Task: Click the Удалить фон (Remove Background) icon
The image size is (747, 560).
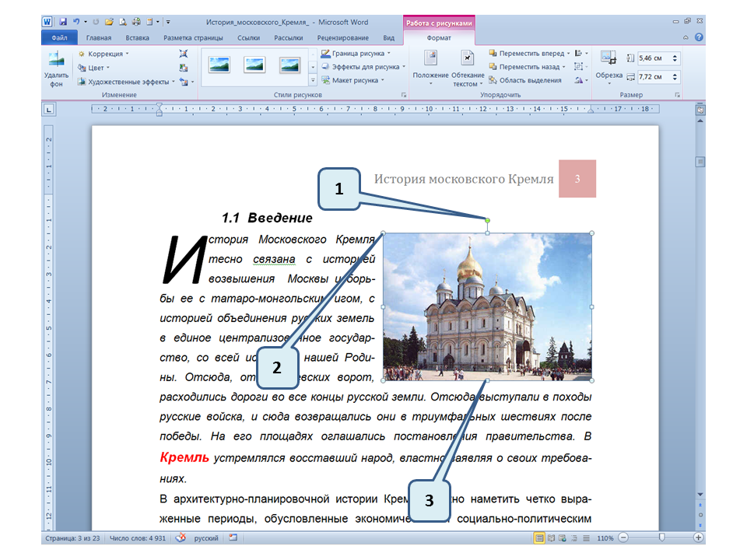Action: click(56, 66)
